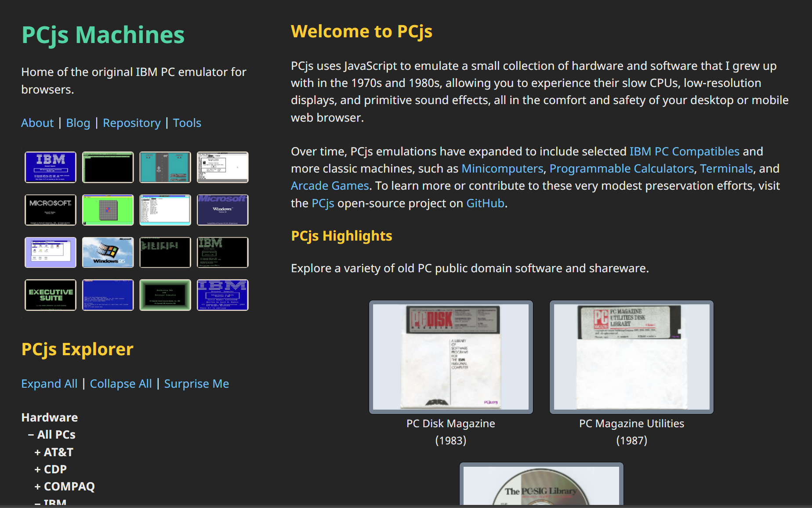This screenshot has height=508, width=812.
Task: Select the Hardware heading in the explorer
Action: [50, 418]
